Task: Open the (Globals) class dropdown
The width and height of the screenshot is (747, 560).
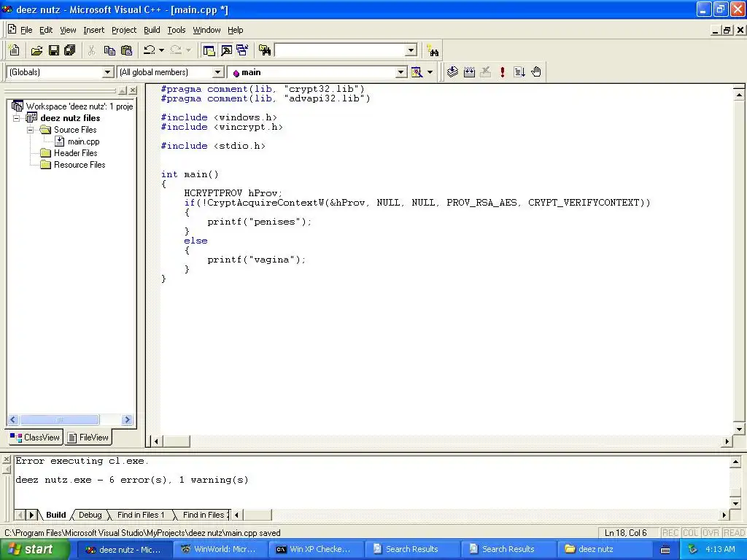Action: point(108,72)
